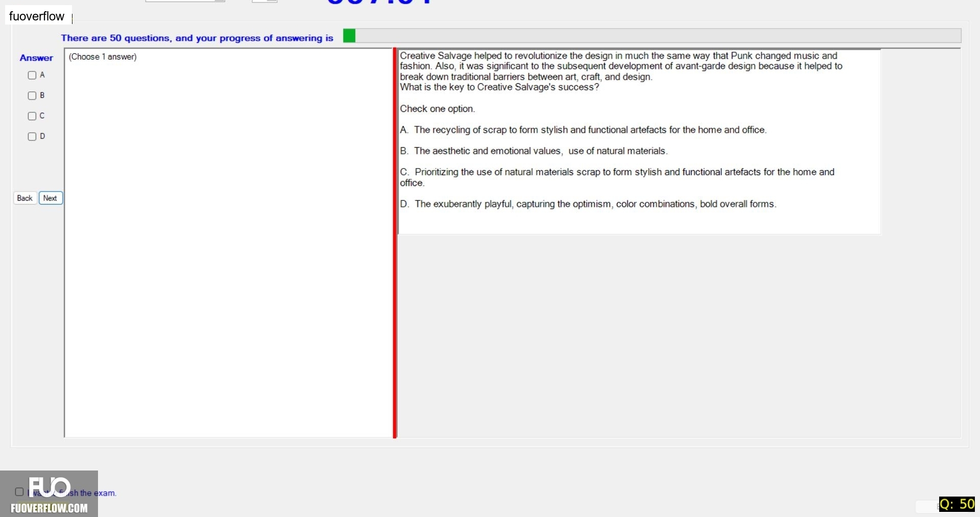Click option A text about recycling of scrap
The width and height of the screenshot is (980, 517).
click(583, 130)
